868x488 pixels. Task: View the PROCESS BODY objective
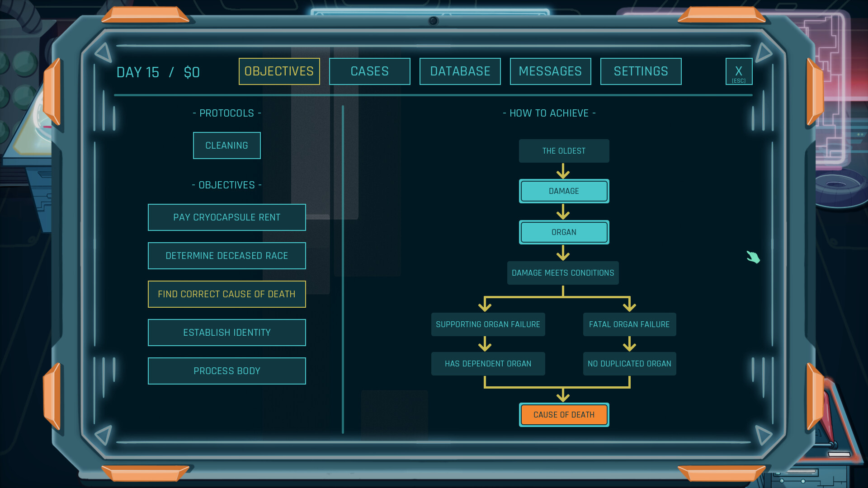coord(226,371)
